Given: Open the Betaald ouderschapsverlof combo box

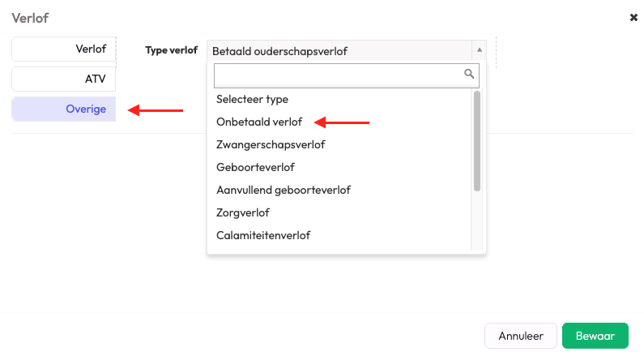Looking at the screenshot, I should (340, 50).
